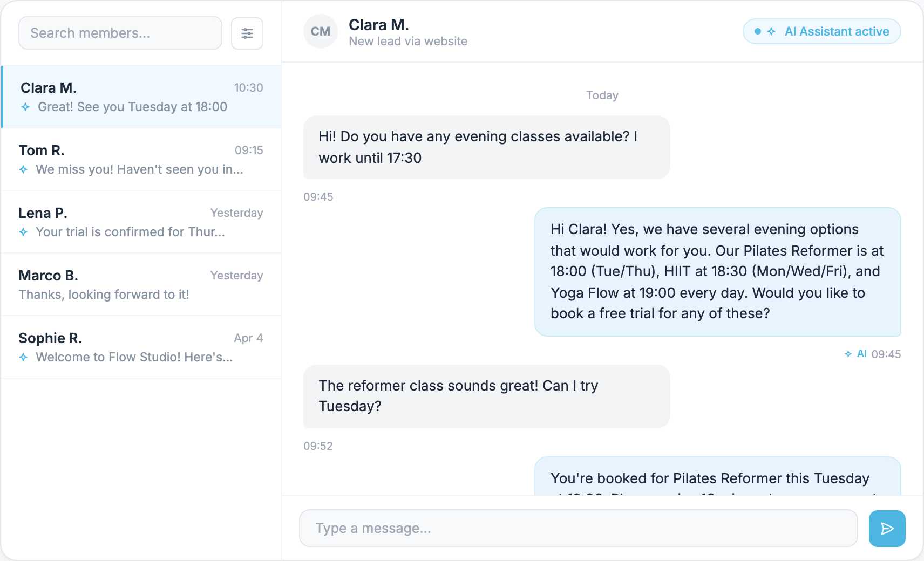Open Tom R.'s conversation
The width and height of the screenshot is (924, 561).
pyautogui.click(x=140, y=159)
